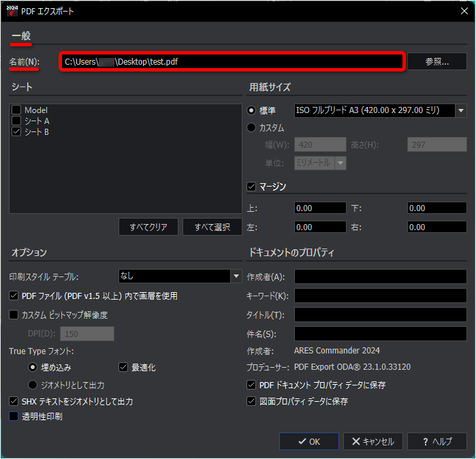Open the ヘルプ button

[x=437, y=441]
